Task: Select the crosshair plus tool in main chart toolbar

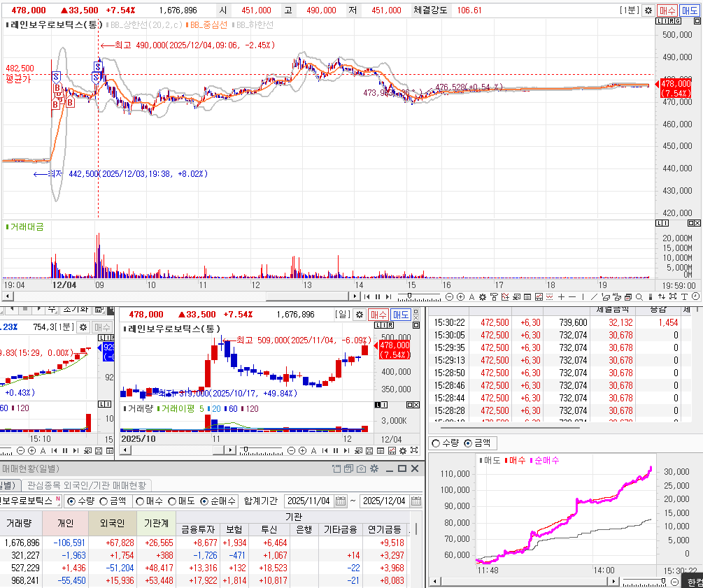Action: pyautogui.click(x=561, y=296)
